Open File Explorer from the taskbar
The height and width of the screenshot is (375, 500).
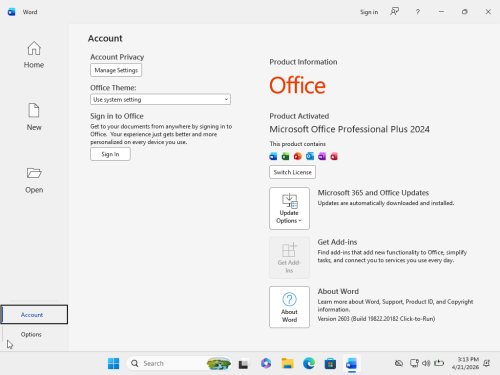[287, 363]
